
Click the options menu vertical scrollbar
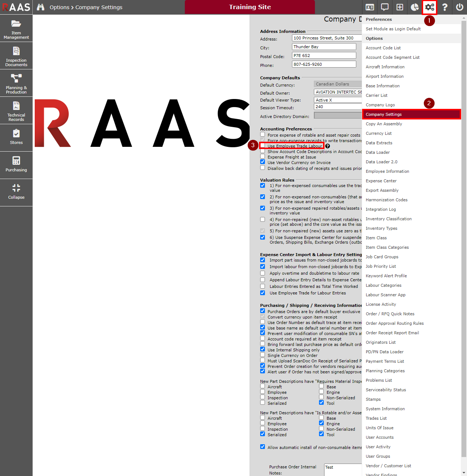coord(464,219)
